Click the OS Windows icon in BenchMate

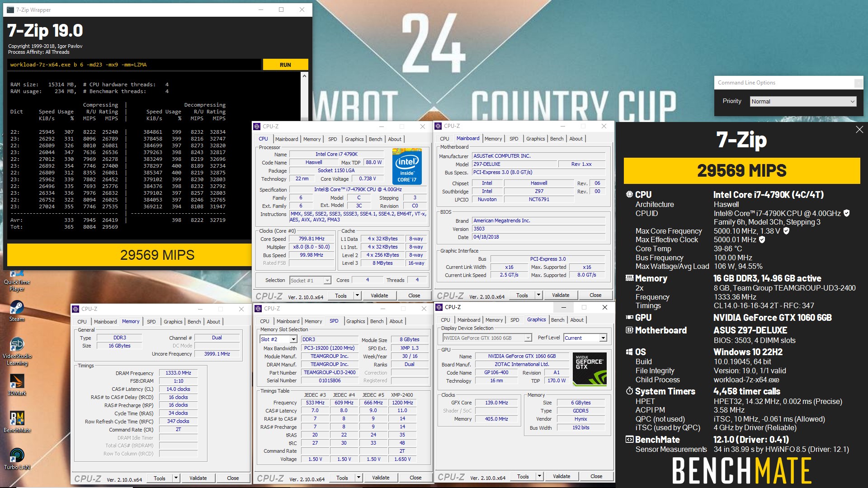point(629,352)
